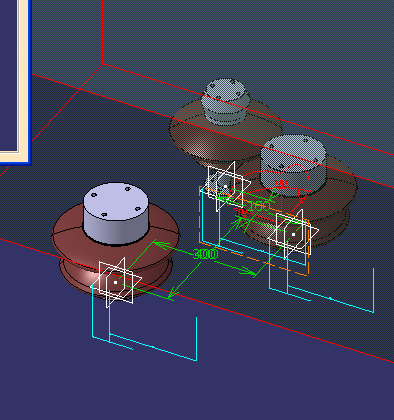Pick the middle white axis system origin point
Image resolution: width=394 pixels, height=420 pixels.
pos(225,187)
